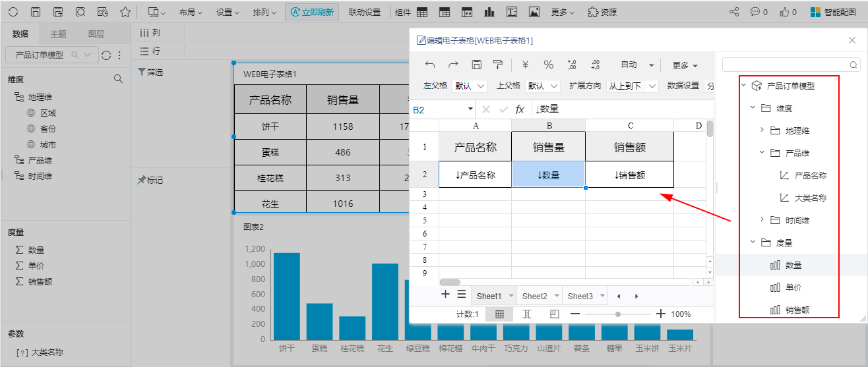Open the 排列 menu
The height and width of the screenshot is (367, 868).
264,12
